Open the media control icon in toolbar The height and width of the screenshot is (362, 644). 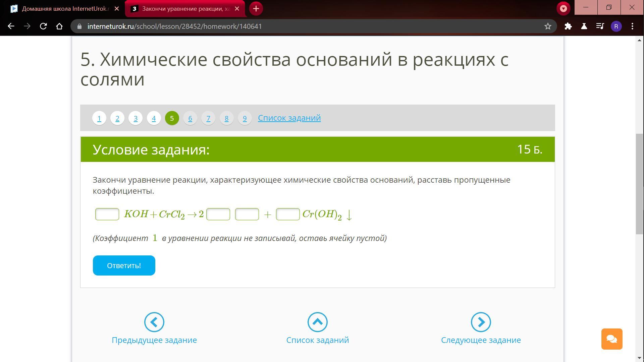tap(600, 26)
